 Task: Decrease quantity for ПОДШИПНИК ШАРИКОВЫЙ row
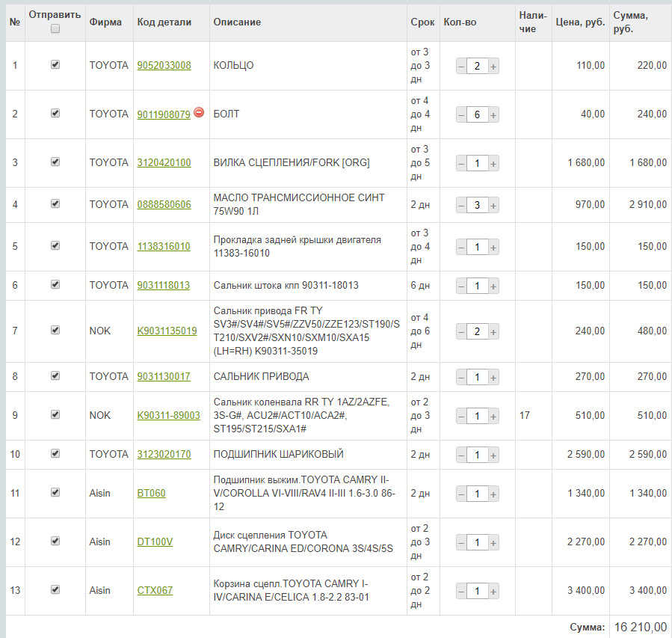(461, 456)
